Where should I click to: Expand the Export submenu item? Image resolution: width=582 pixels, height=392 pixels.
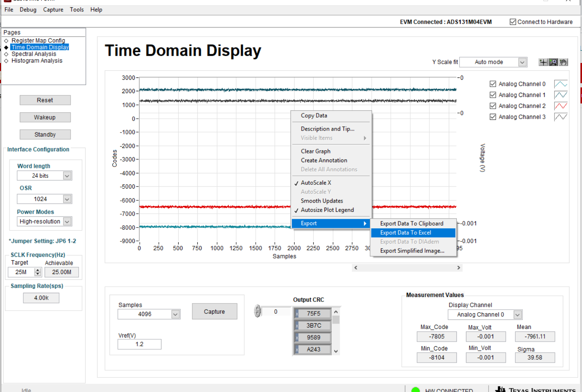[x=331, y=224]
